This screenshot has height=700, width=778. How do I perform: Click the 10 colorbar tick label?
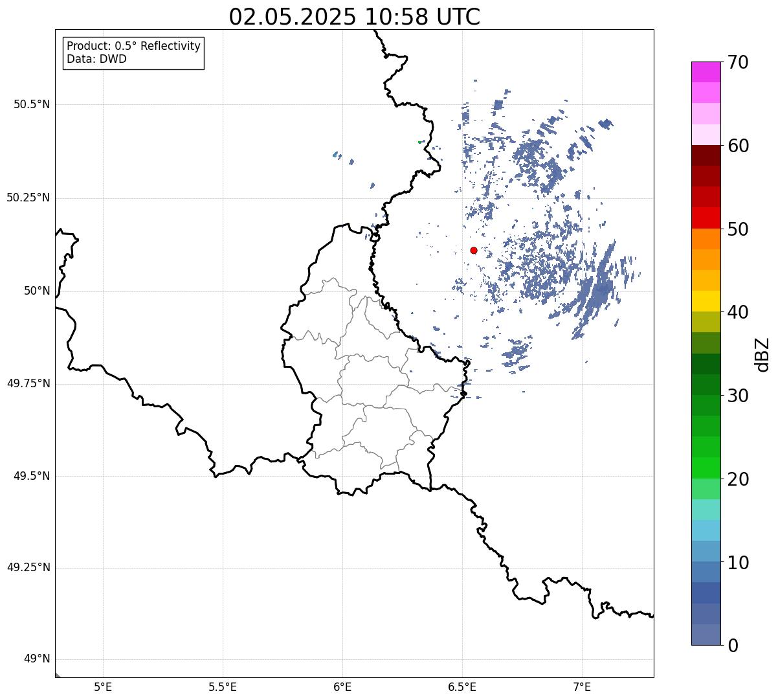click(x=739, y=562)
